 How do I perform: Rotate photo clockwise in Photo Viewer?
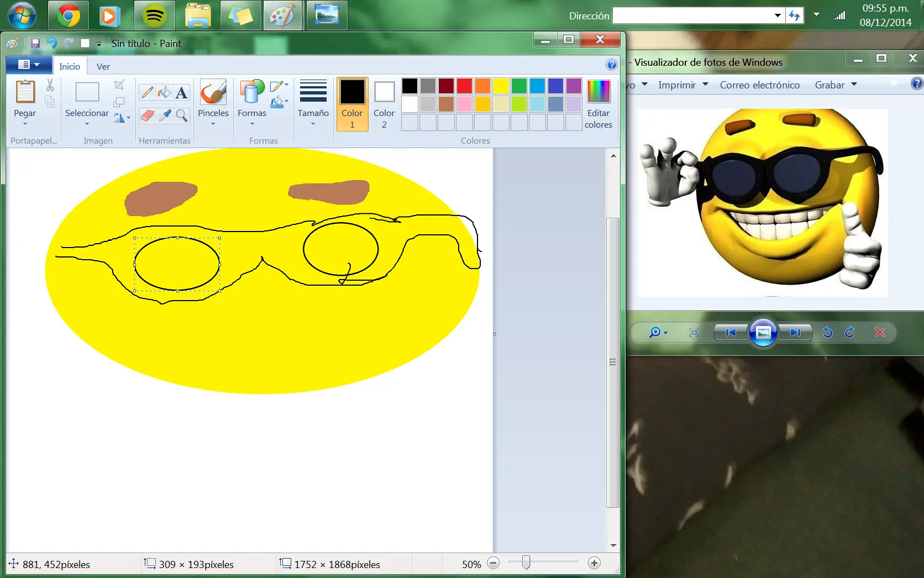(850, 332)
